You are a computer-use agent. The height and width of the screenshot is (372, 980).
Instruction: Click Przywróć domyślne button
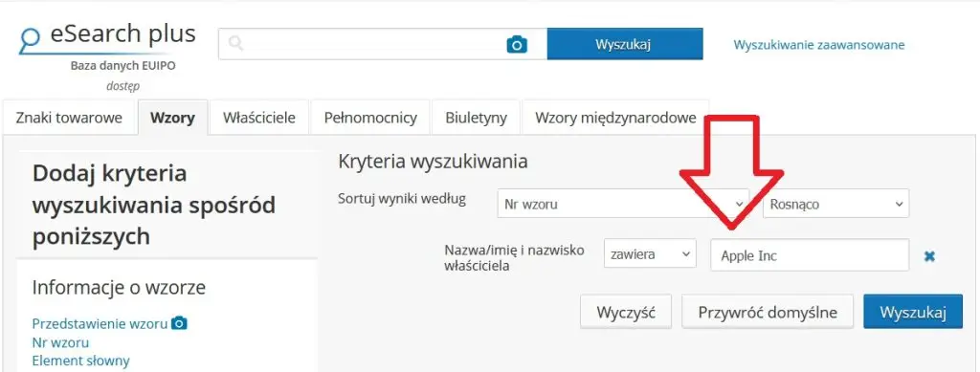[x=768, y=312]
